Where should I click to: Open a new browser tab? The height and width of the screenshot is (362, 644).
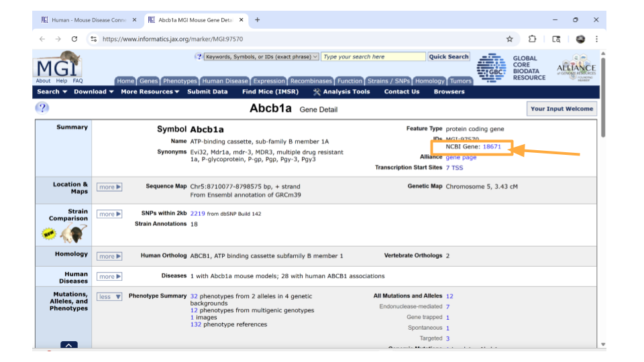pyautogui.click(x=257, y=19)
